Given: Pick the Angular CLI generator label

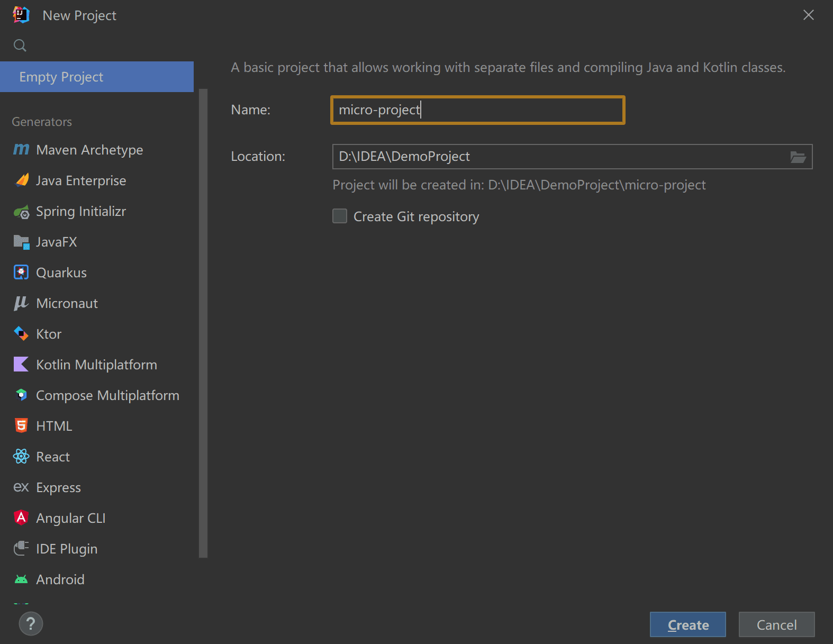Looking at the screenshot, I should coord(71,519).
